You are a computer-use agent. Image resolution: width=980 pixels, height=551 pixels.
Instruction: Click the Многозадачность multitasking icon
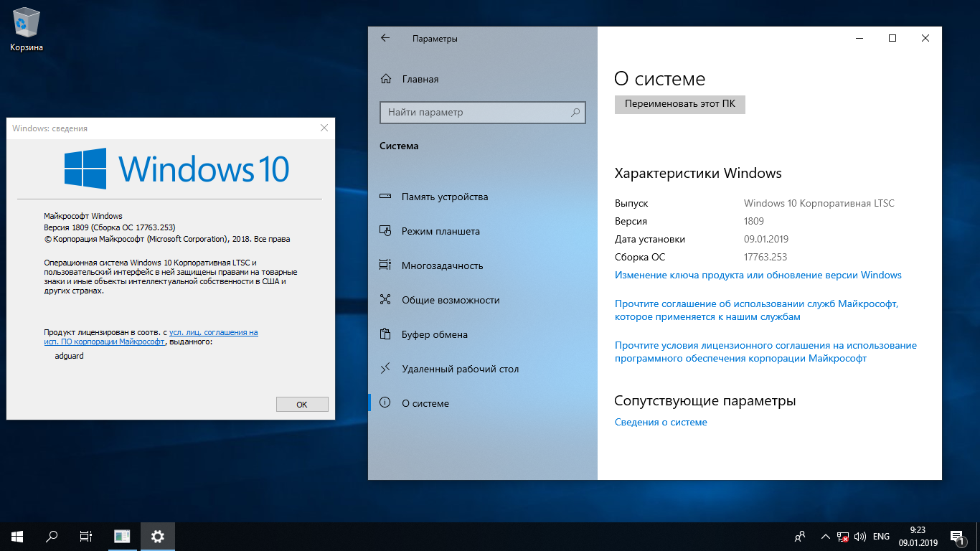(x=385, y=265)
